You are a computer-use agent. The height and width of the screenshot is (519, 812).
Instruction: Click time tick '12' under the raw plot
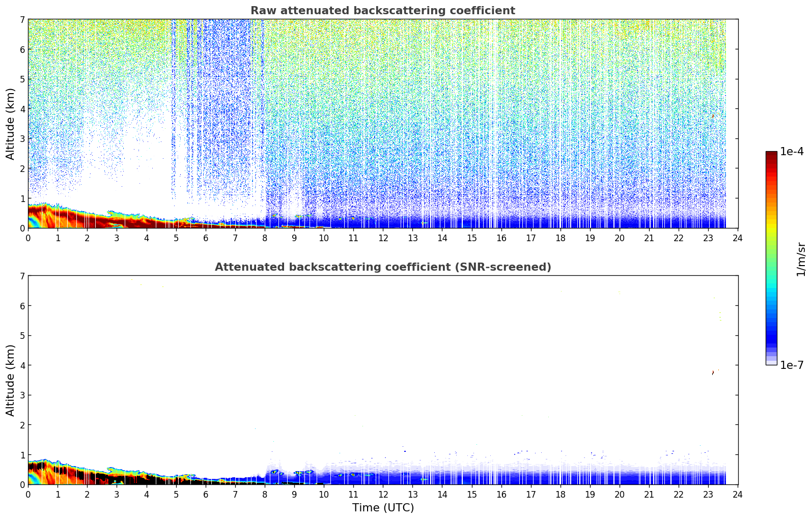click(383, 238)
